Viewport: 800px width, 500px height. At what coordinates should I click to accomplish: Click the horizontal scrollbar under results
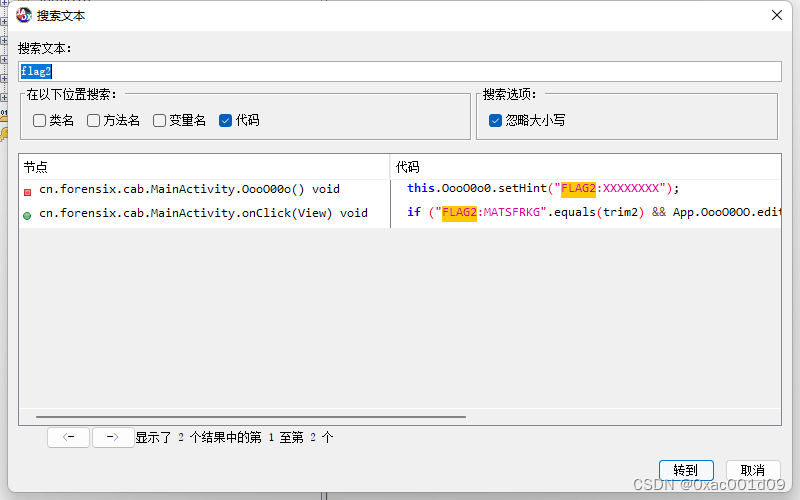pos(251,416)
